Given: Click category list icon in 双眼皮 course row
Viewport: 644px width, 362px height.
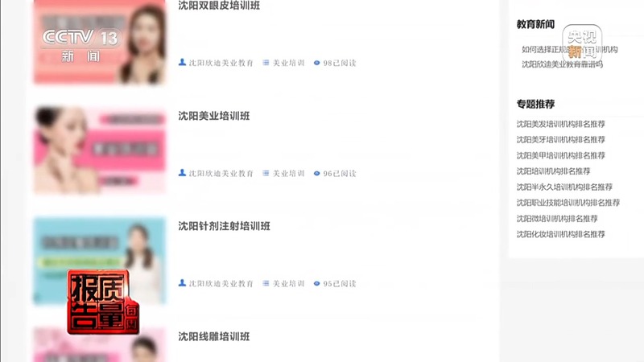Looking at the screenshot, I should (266, 63).
